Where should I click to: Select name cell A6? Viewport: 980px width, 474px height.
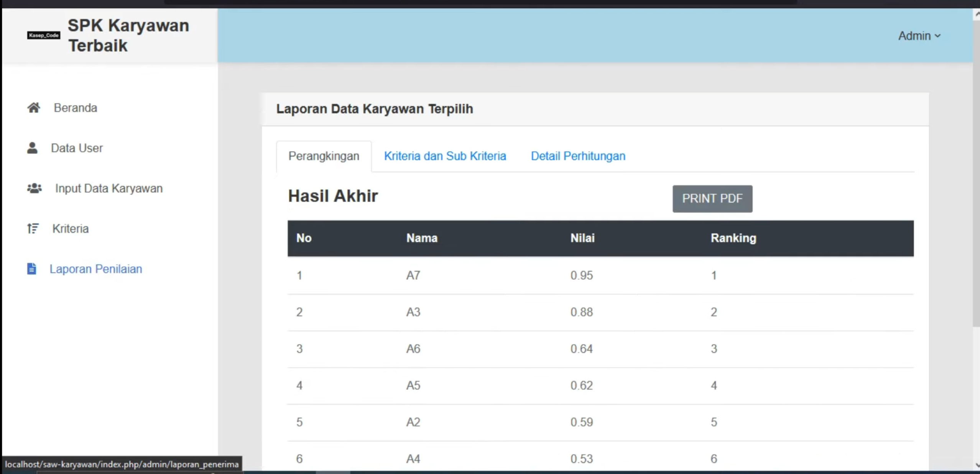[413, 349]
